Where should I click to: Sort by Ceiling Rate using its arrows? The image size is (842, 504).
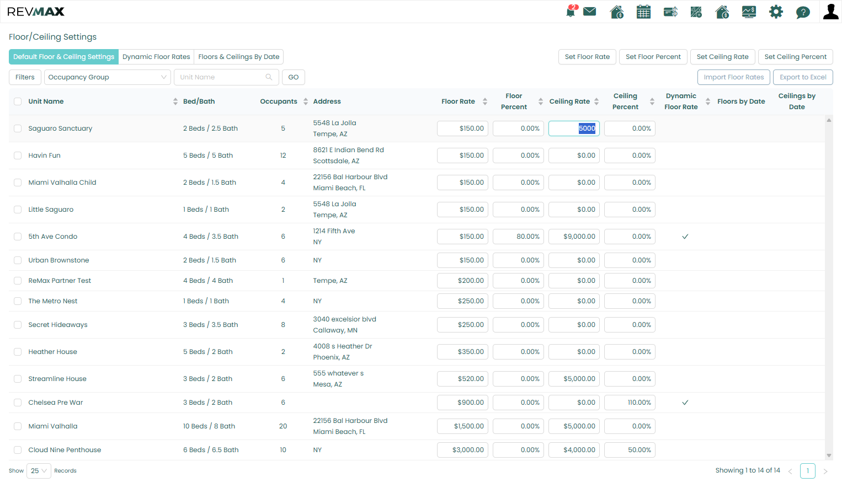(596, 101)
